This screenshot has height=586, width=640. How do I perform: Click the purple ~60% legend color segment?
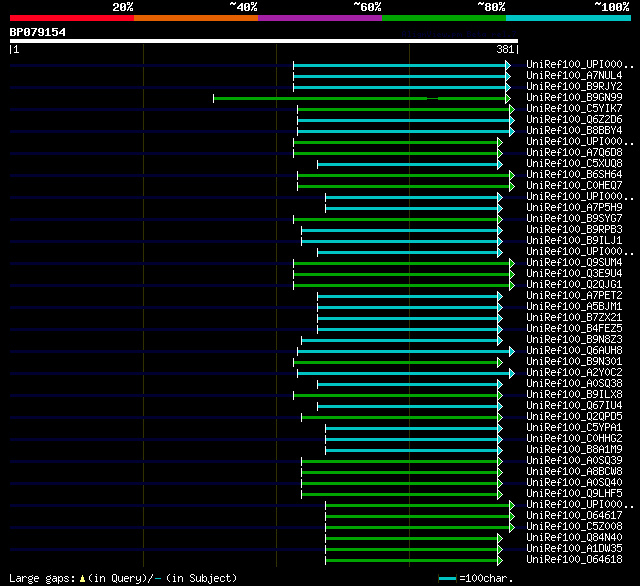point(320,18)
